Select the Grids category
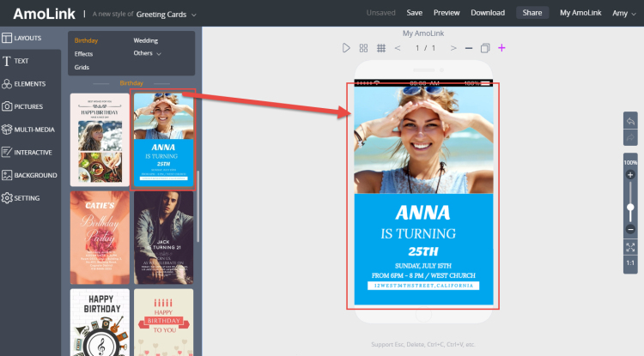This screenshot has height=356, width=644. coord(82,67)
